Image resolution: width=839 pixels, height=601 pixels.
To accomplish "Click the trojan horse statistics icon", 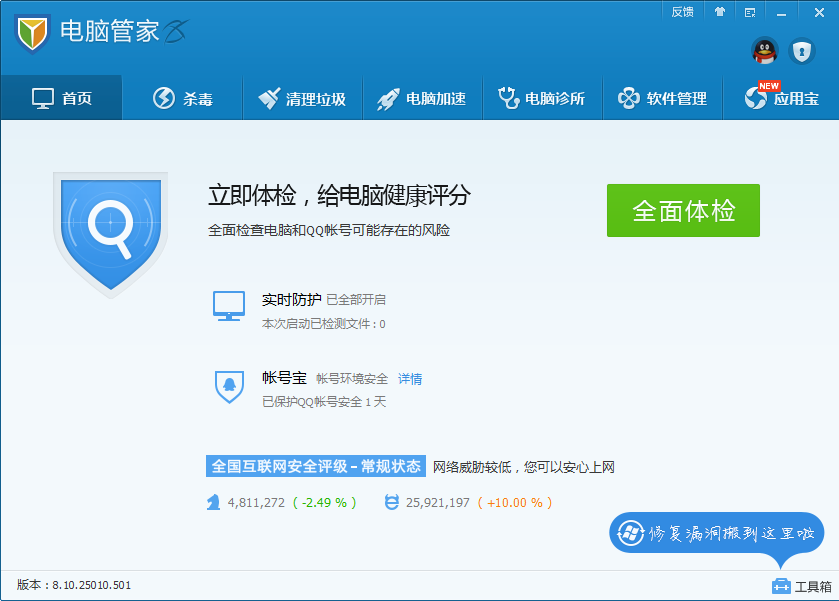I will (213, 502).
